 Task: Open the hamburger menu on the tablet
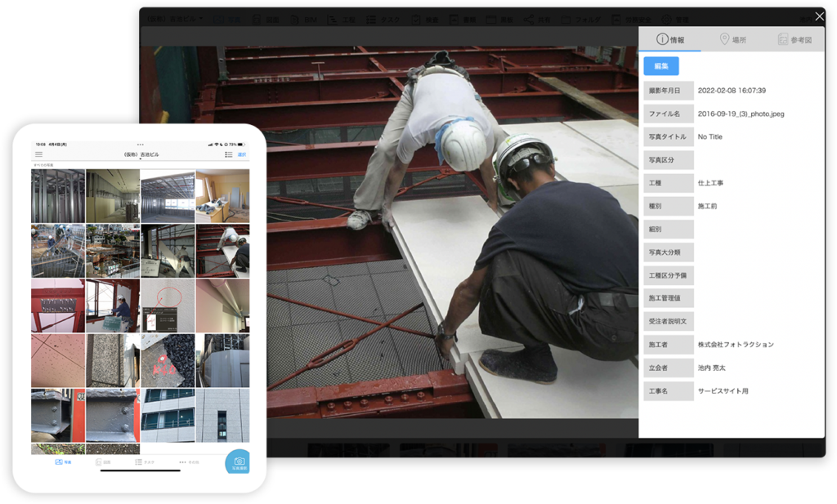pos(38,154)
